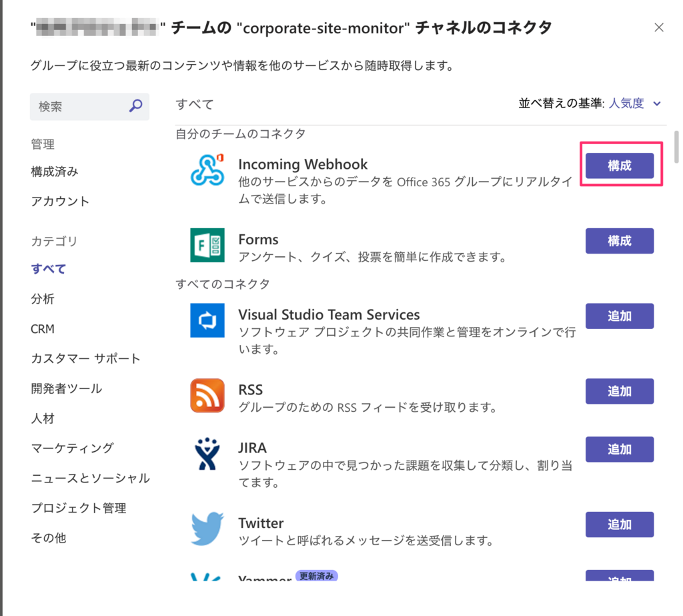Click the Forms connector title

(258, 240)
